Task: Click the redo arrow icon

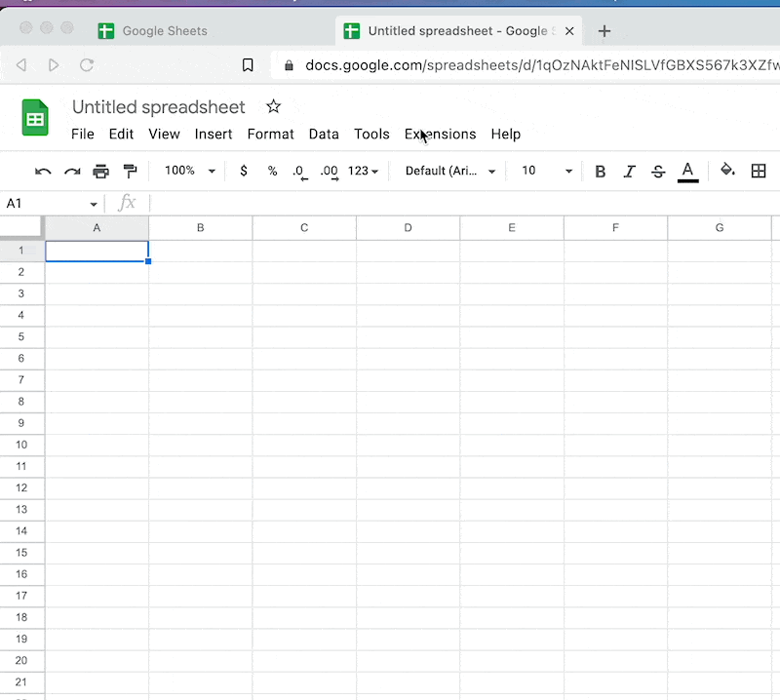Action: pyautogui.click(x=72, y=171)
